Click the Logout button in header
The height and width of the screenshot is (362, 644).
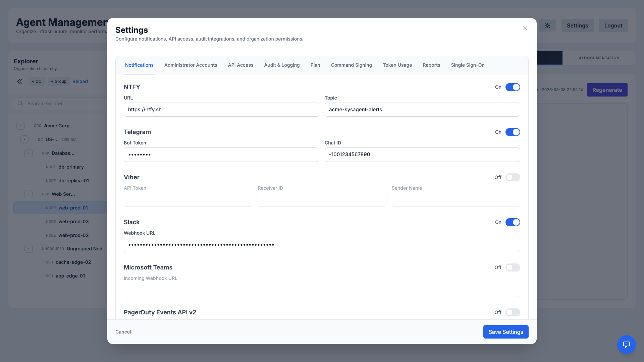pyautogui.click(x=613, y=25)
